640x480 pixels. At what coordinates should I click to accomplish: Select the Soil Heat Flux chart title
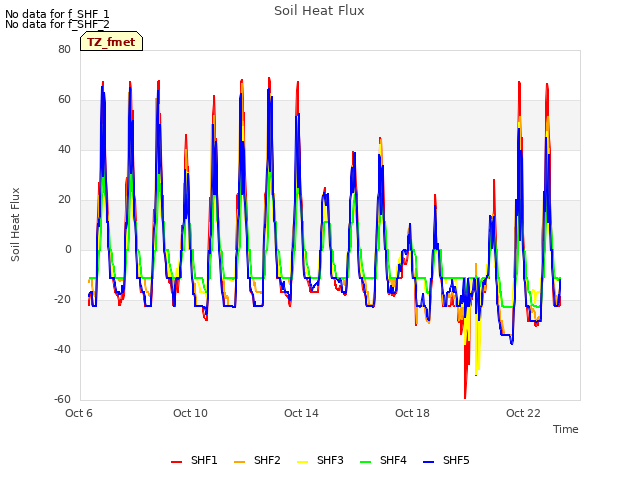coord(319,11)
